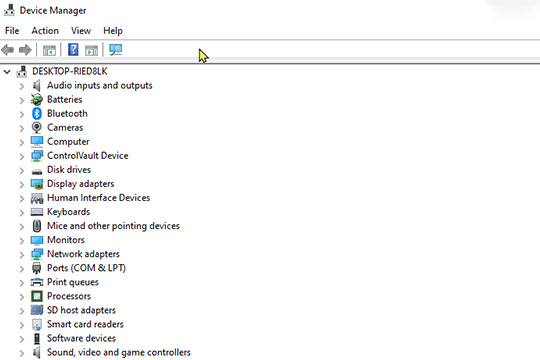Click the Back arrow toolbar icon
The height and width of the screenshot is (360, 540).
8,50
